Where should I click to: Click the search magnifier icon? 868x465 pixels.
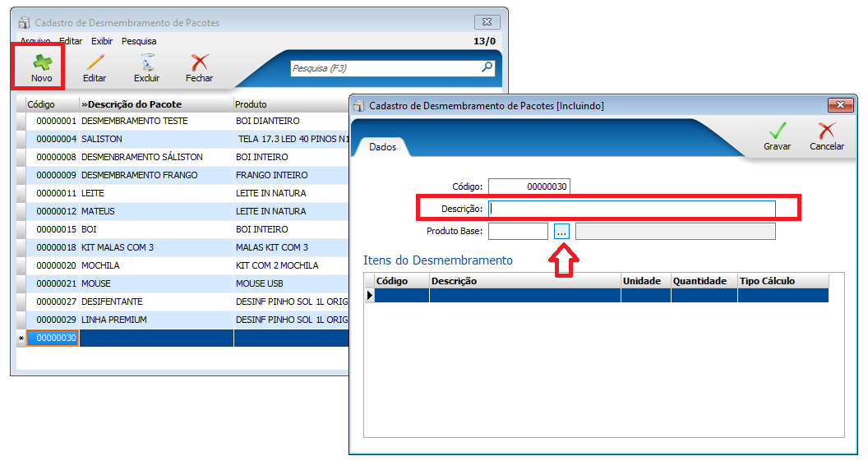[487, 67]
